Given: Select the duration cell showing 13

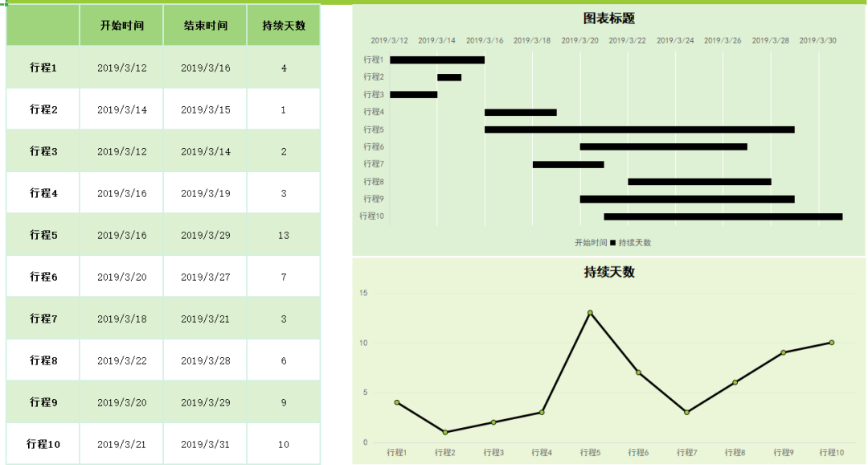Looking at the screenshot, I should 284,235.
